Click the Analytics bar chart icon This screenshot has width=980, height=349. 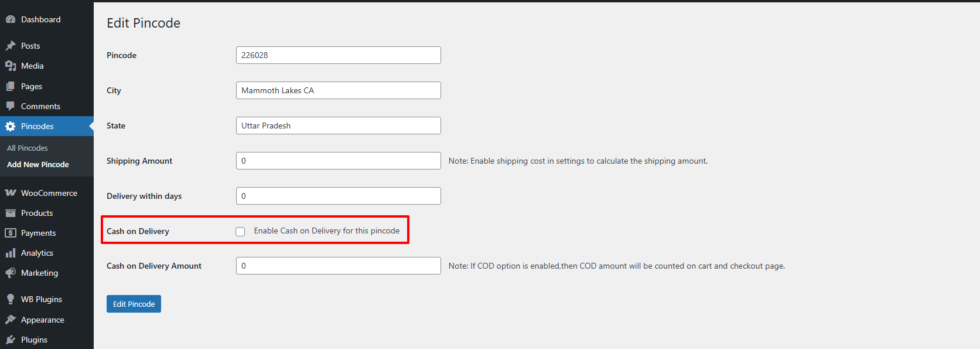11,253
